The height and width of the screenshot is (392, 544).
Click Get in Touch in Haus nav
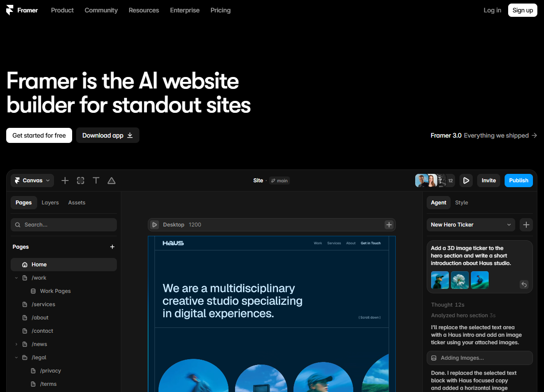370,243
